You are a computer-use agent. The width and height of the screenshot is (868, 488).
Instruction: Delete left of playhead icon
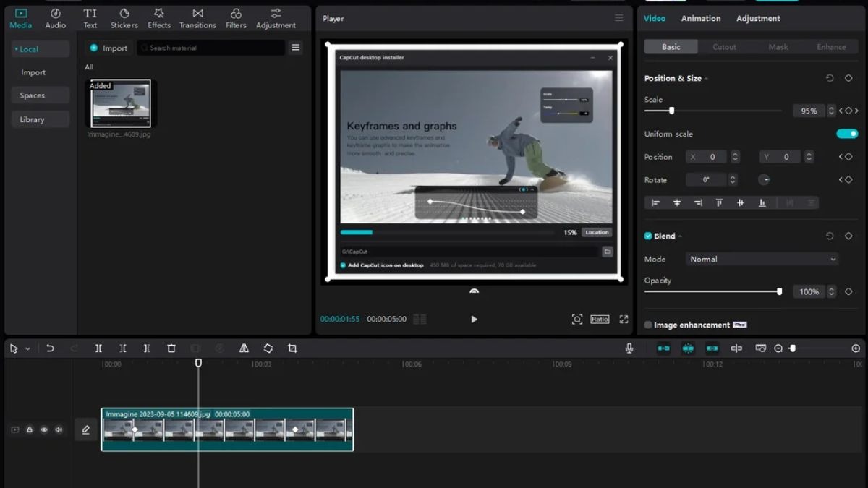tap(123, 348)
